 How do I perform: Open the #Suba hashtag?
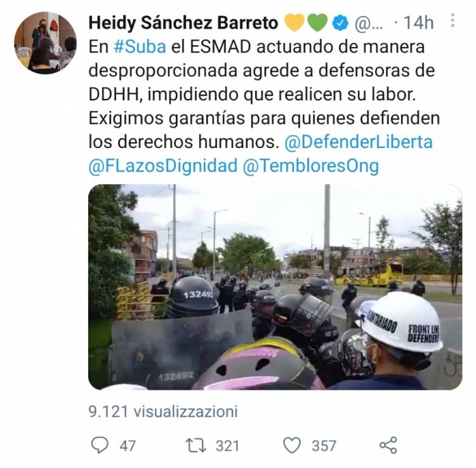tap(140, 47)
